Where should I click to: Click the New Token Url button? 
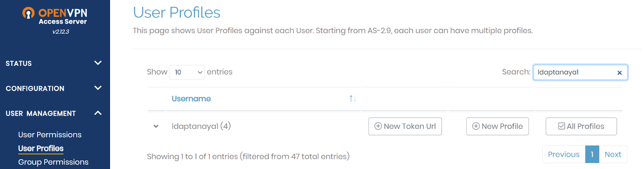[405, 126]
